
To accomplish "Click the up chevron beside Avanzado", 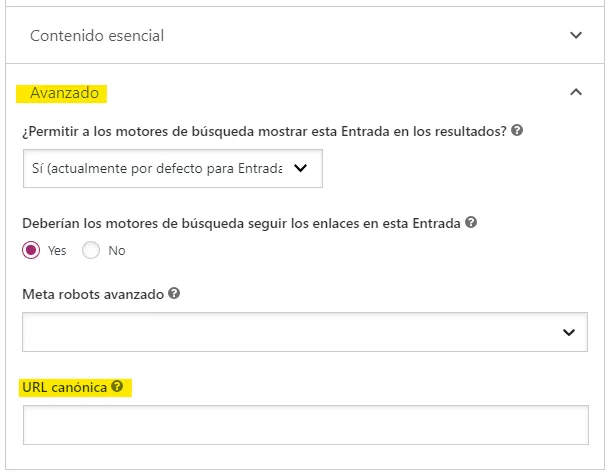I will click(576, 92).
